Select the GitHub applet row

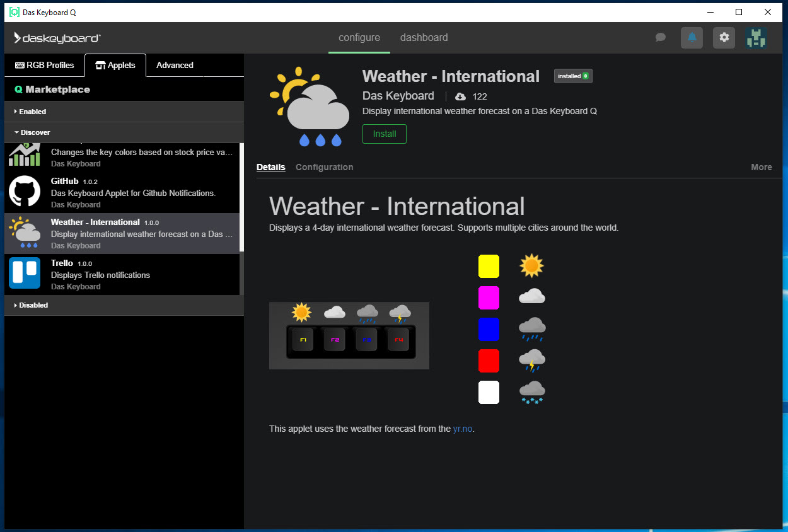pos(122,192)
